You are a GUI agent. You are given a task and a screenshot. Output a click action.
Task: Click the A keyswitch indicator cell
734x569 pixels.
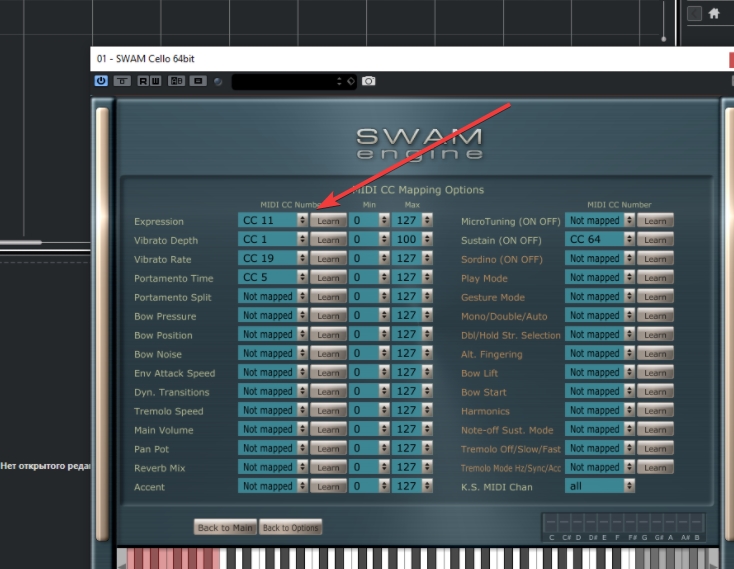click(x=670, y=523)
